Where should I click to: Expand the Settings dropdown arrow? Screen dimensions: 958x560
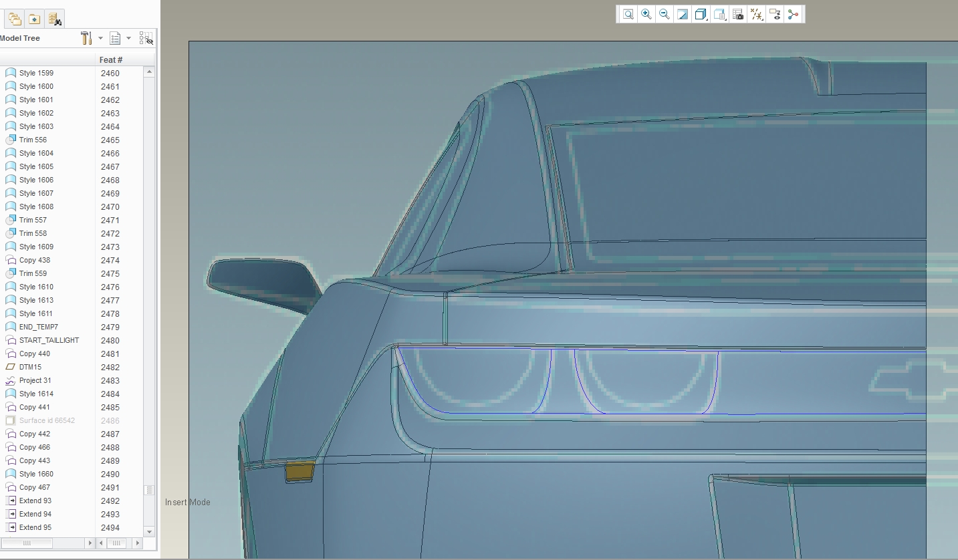pyautogui.click(x=100, y=38)
